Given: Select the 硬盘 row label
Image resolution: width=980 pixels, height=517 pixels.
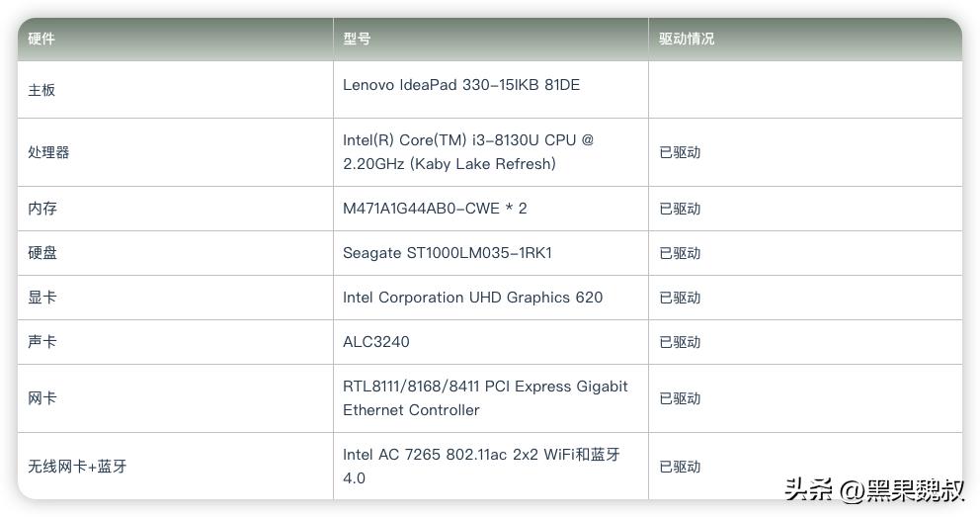Looking at the screenshot, I should coord(42,253).
